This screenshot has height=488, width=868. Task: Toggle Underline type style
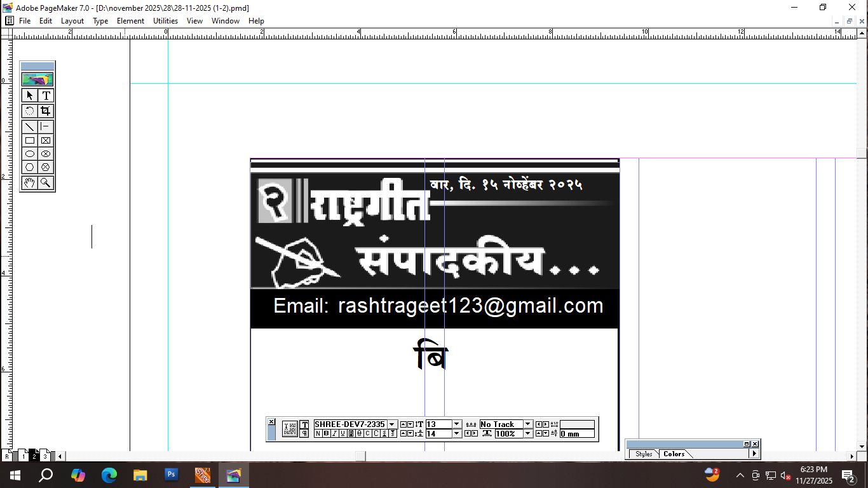(x=343, y=433)
